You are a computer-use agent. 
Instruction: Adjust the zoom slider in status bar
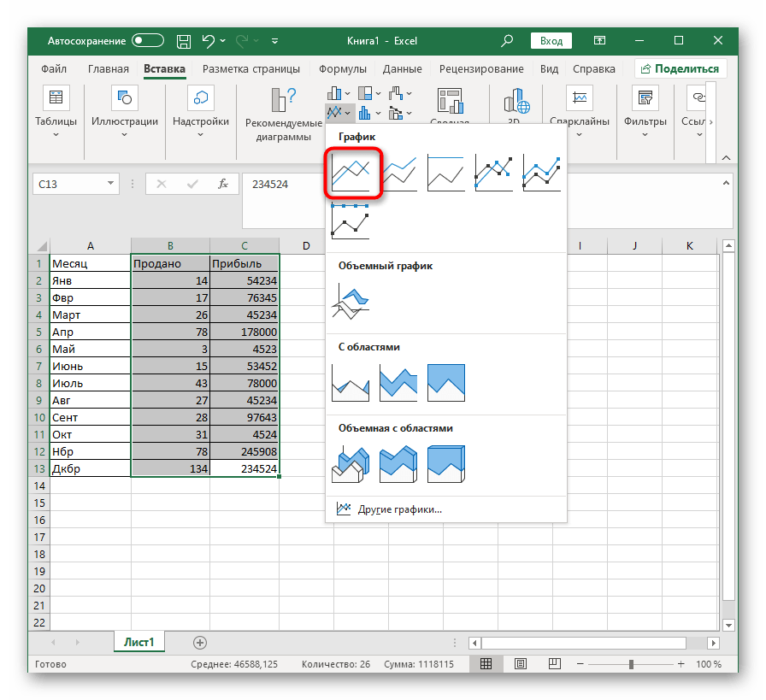coord(631,664)
